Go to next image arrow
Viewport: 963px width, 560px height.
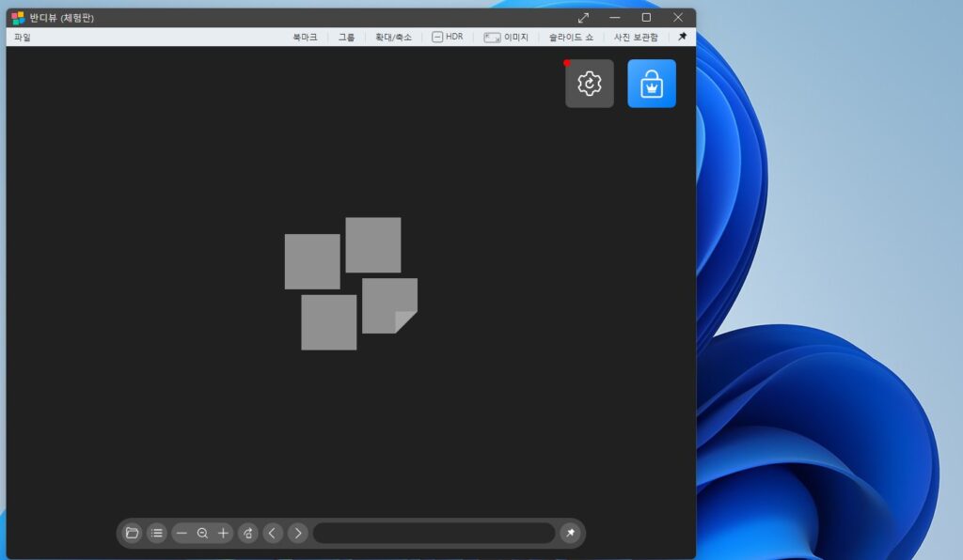point(298,533)
